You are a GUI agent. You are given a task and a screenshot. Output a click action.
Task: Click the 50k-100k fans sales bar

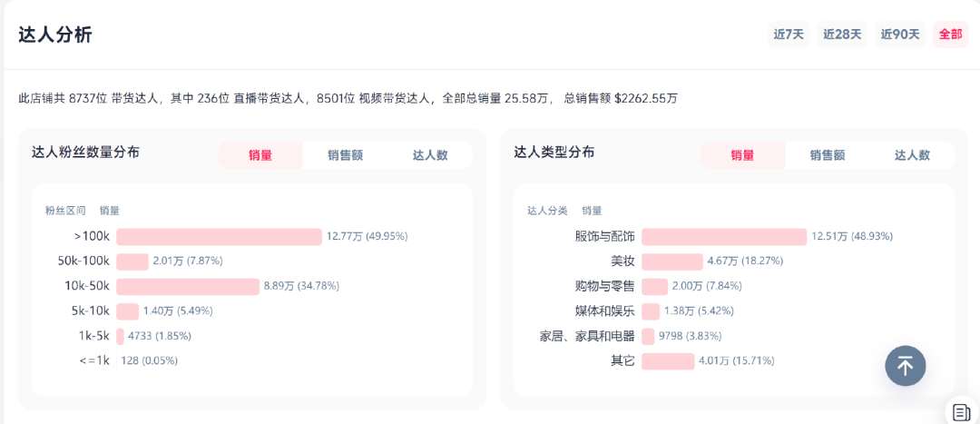pyautogui.click(x=132, y=261)
